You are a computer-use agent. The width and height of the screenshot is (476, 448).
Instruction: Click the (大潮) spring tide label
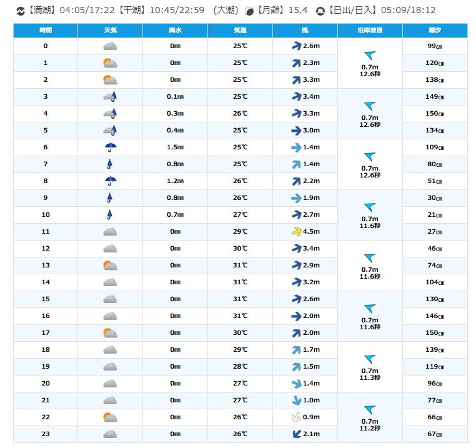[x=226, y=11]
